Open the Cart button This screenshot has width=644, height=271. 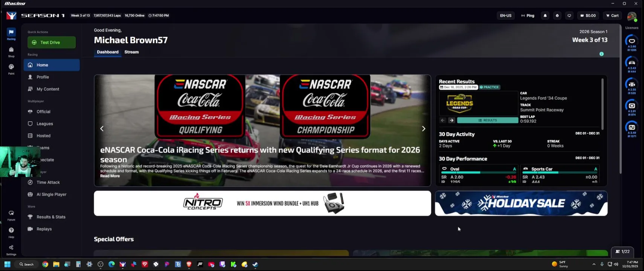click(612, 15)
